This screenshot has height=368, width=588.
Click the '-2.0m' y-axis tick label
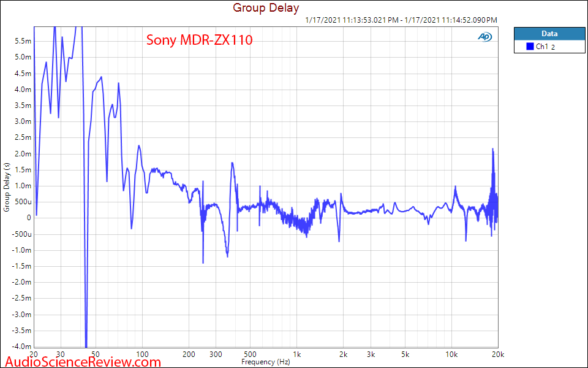pos(22,282)
